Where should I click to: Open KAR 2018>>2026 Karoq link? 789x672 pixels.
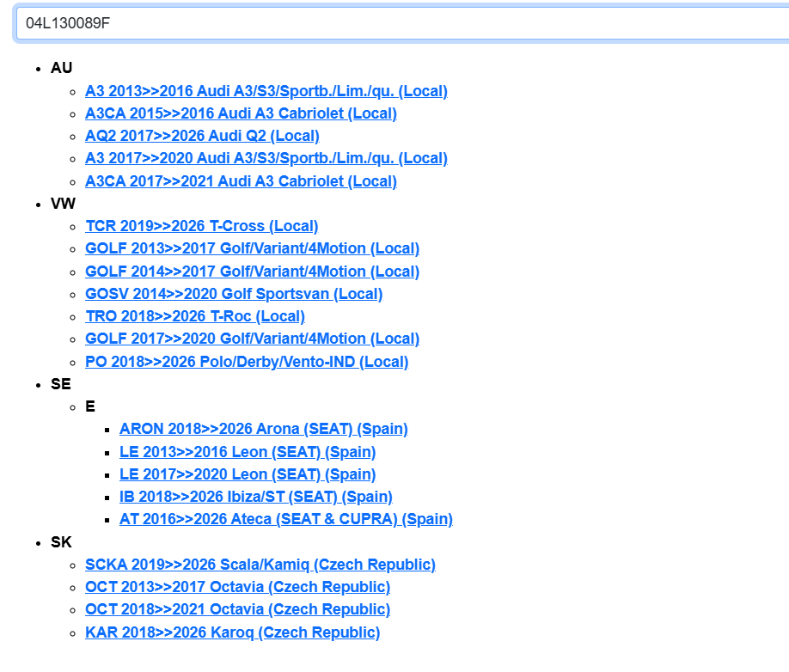(x=232, y=632)
